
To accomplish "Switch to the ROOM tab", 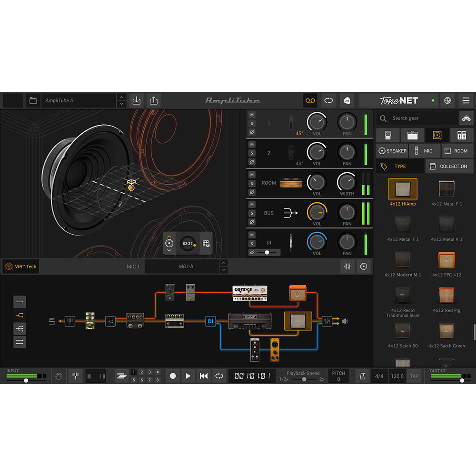I will 456,151.
